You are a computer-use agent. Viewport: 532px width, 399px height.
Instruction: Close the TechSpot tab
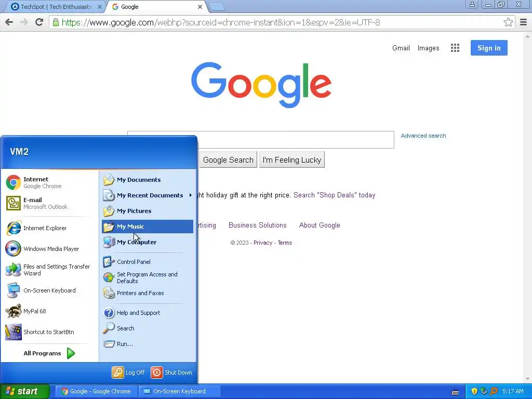pyautogui.click(x=99, y=6)
